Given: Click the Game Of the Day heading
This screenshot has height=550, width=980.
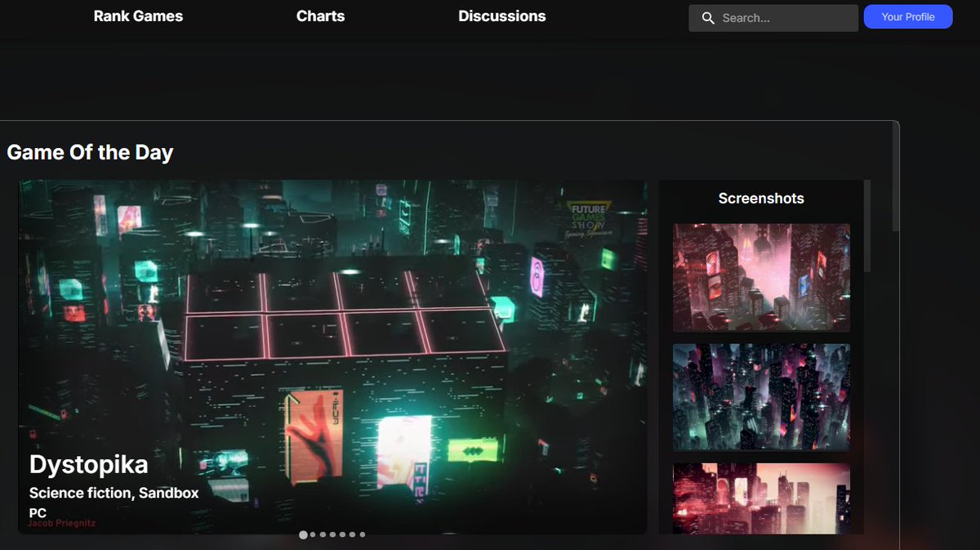Looking at the screenshot, I should tap(90, 152).
